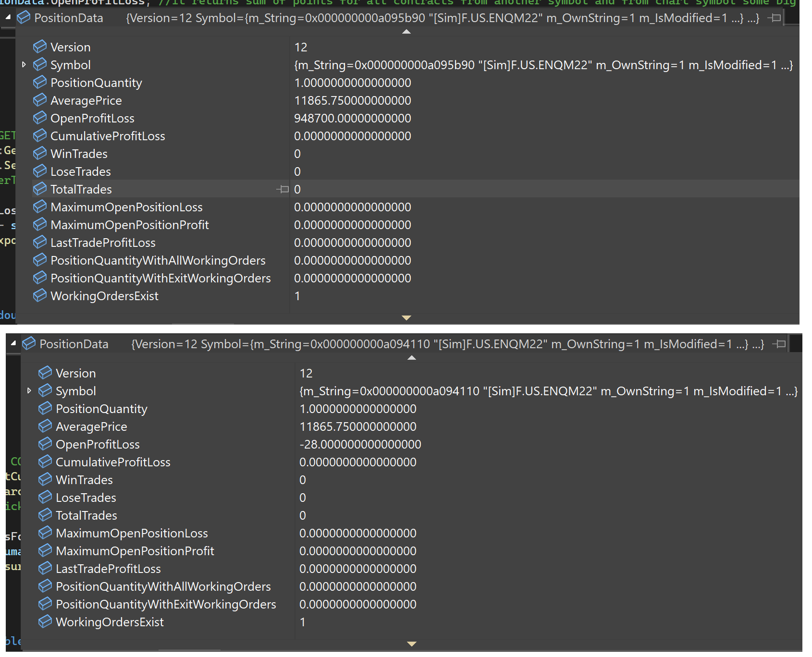Select the MaximumOpenPositionProfit row in lower datatip
This screenshot has width=812, height=657.
point(411,551)
